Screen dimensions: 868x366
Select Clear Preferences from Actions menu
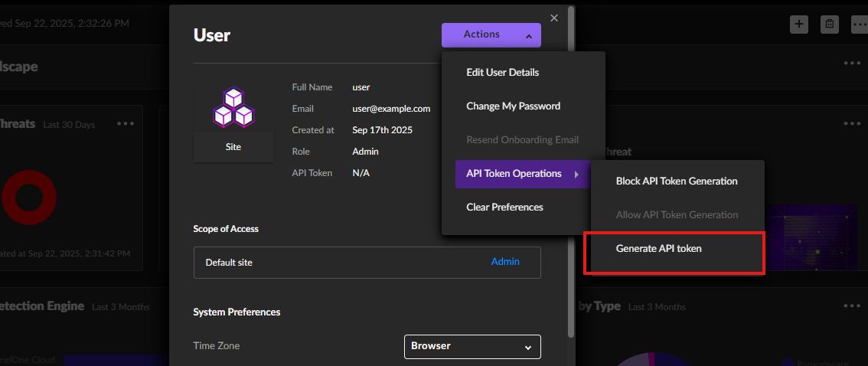504,208
